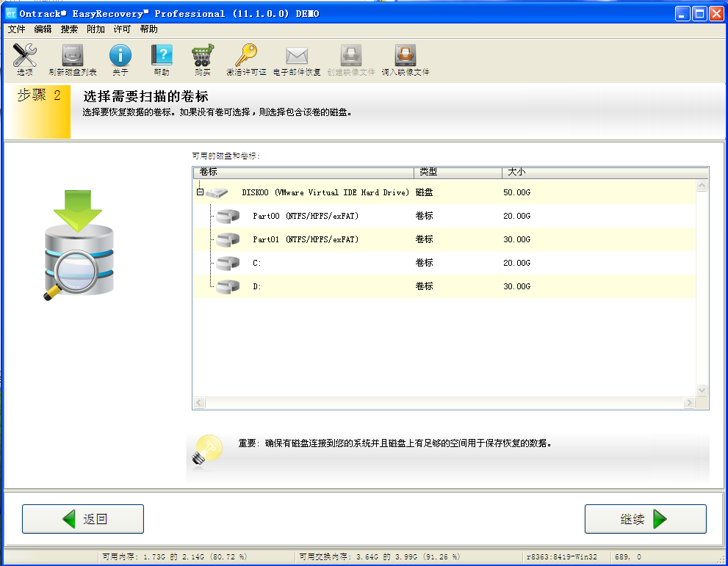Click the '50.00G' size value
Viewport: 728px width, 566px height.
click(516, 192)
